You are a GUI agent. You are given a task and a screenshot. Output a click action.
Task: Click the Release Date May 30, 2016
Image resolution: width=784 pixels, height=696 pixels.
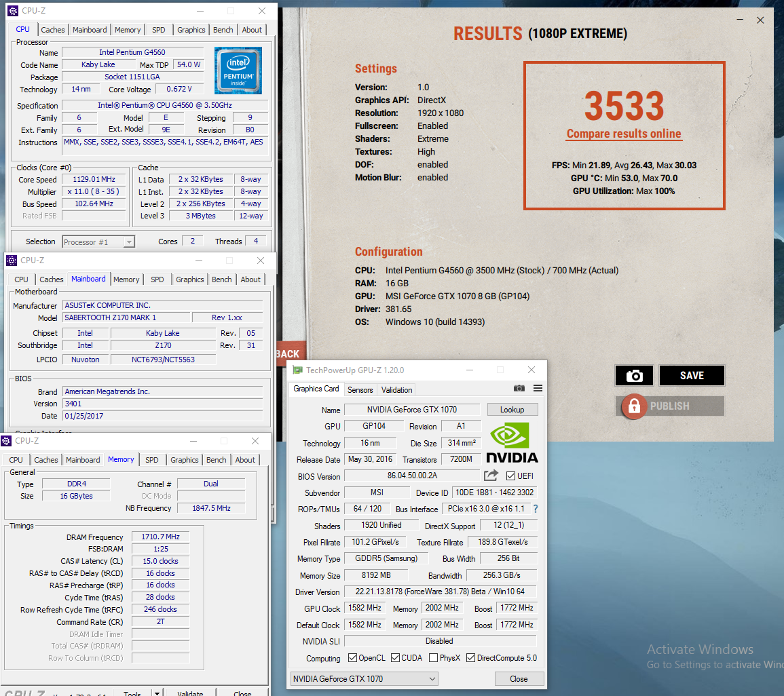click(371, 459)
